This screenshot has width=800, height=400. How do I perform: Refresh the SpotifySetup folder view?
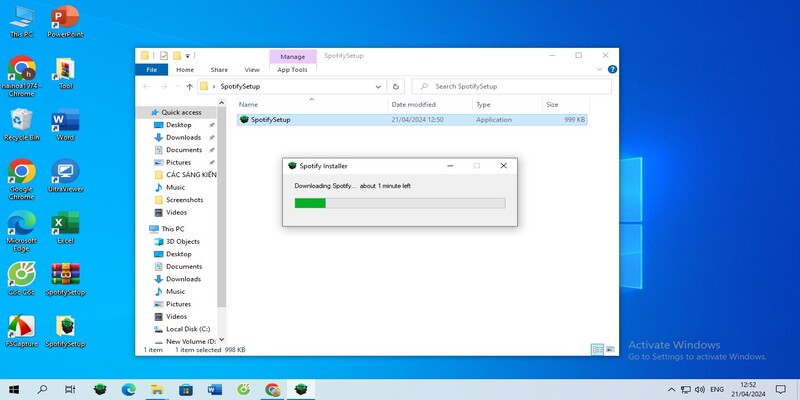[395, 87]
